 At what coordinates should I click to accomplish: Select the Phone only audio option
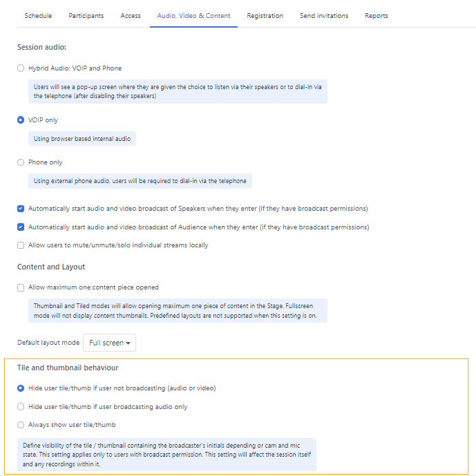pyautogui.click(x=21, y=162)
